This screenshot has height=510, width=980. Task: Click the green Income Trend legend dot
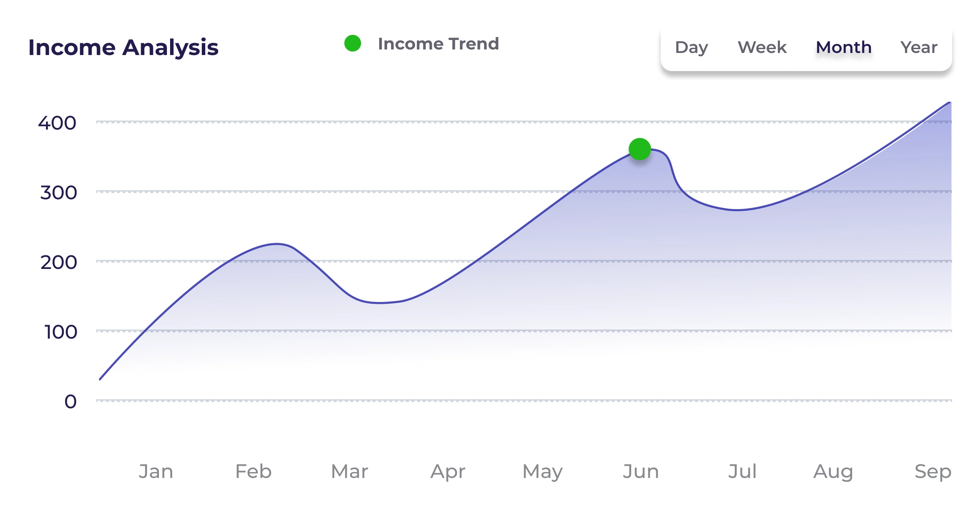(x=352, y=43)
